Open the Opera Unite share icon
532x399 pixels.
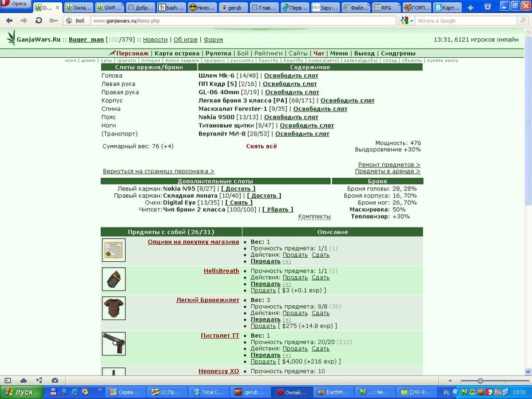click(x=39, y=380)
